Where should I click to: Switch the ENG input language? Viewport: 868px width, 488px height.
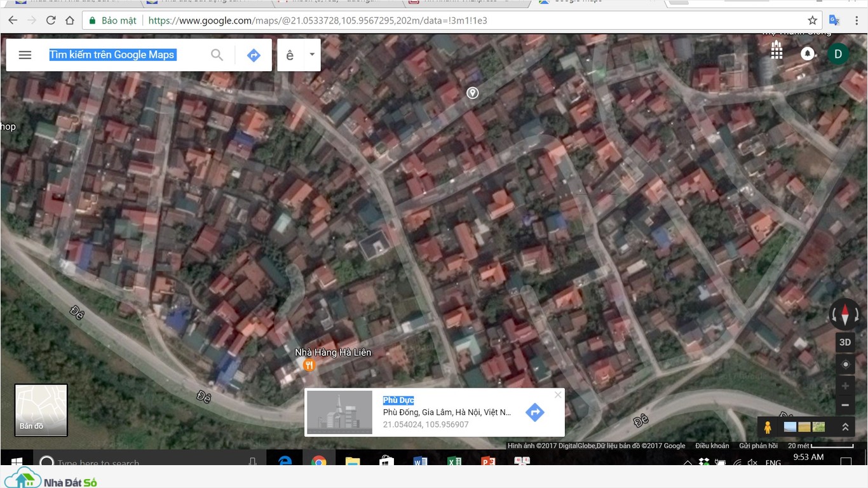[x=773, y=462]
